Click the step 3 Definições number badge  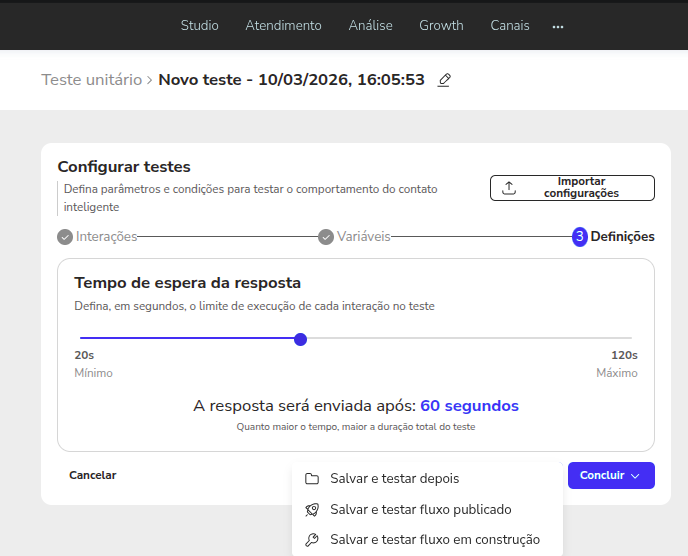click(579, 237)
